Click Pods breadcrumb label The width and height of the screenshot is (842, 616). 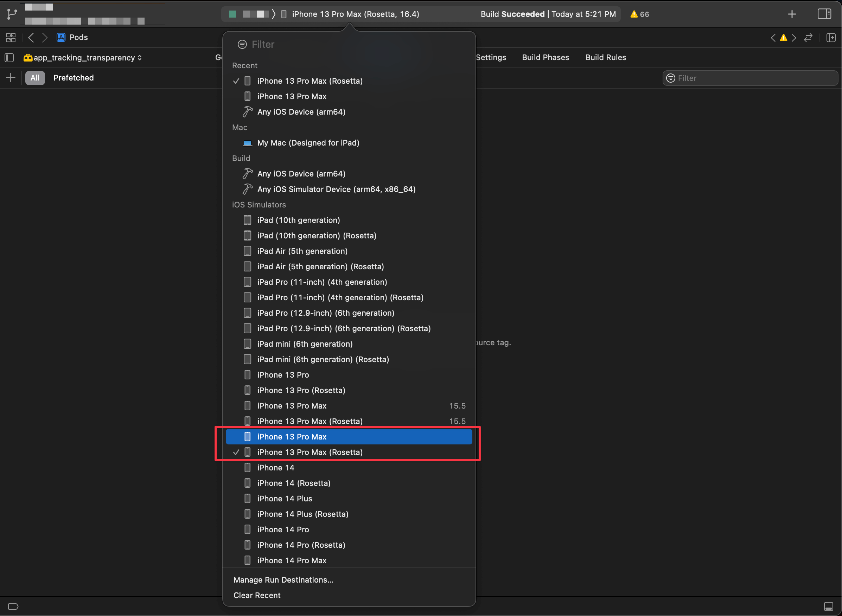tap(79, 37)
